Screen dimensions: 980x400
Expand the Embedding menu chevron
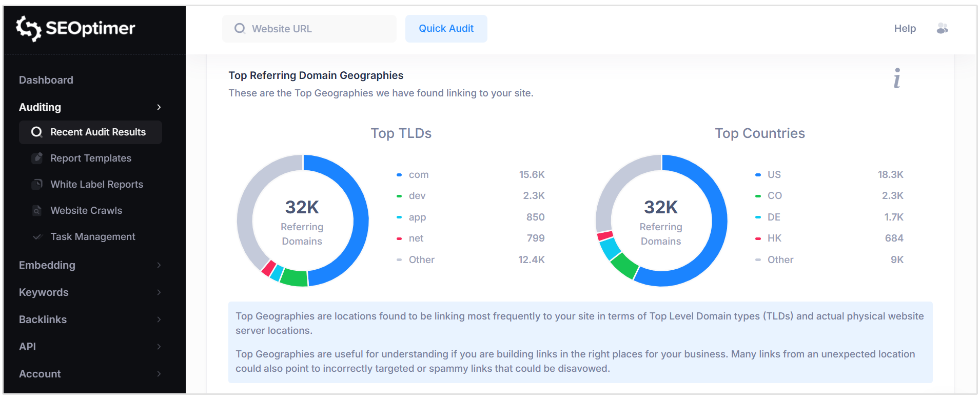pyautogui.click(x=159, y=265)
